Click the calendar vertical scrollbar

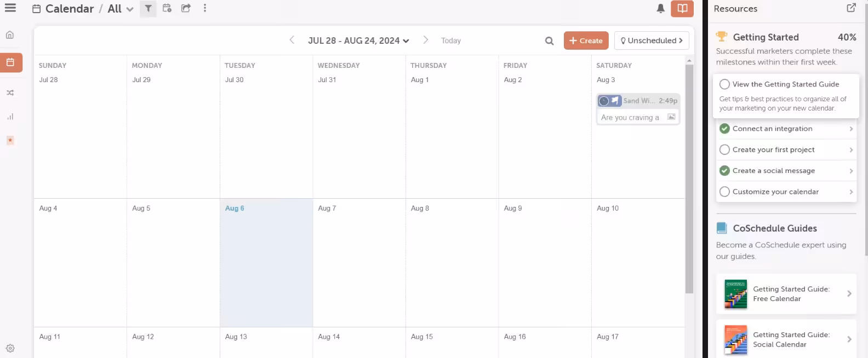coord(689,178)
